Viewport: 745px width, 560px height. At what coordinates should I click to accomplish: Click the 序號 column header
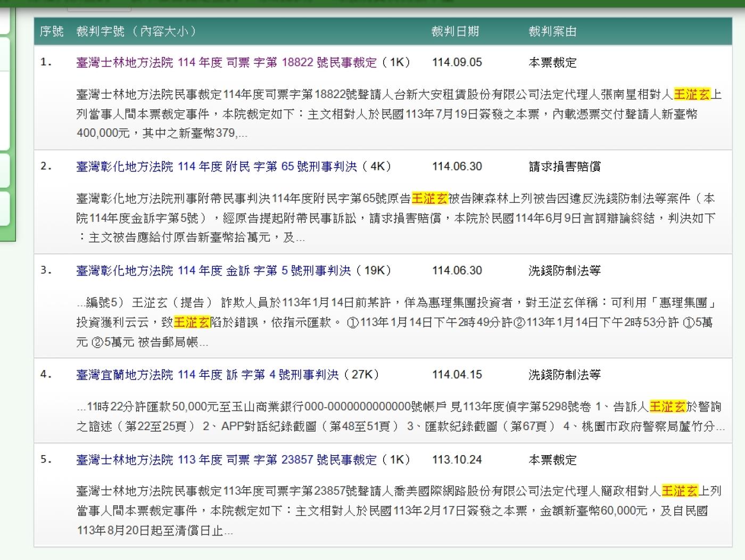pyautogui.click(x=52, y=31)
